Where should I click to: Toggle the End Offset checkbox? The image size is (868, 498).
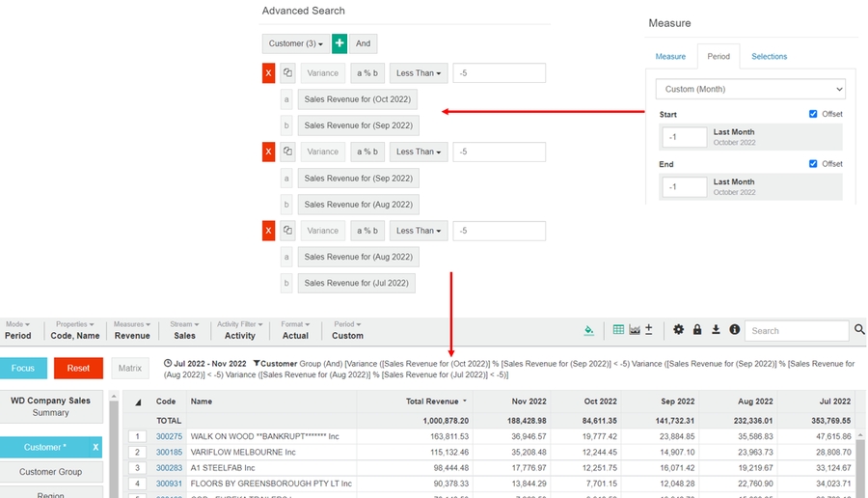click(x=815, y=164)
